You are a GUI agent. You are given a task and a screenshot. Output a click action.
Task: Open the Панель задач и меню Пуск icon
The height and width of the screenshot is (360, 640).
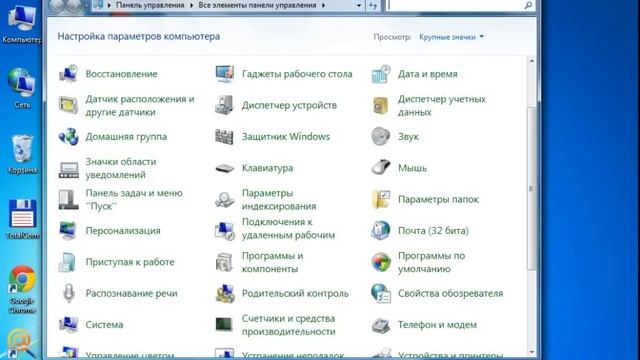coord(68,200)
